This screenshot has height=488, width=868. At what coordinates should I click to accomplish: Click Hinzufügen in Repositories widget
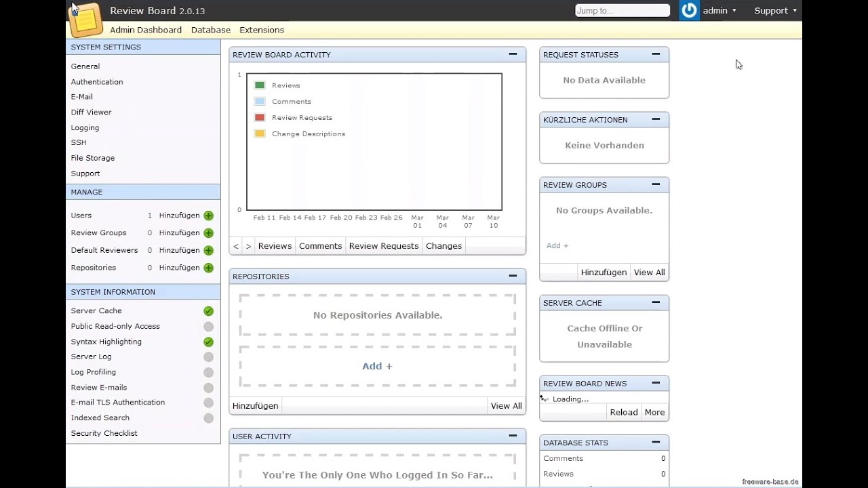click(256, 406)
